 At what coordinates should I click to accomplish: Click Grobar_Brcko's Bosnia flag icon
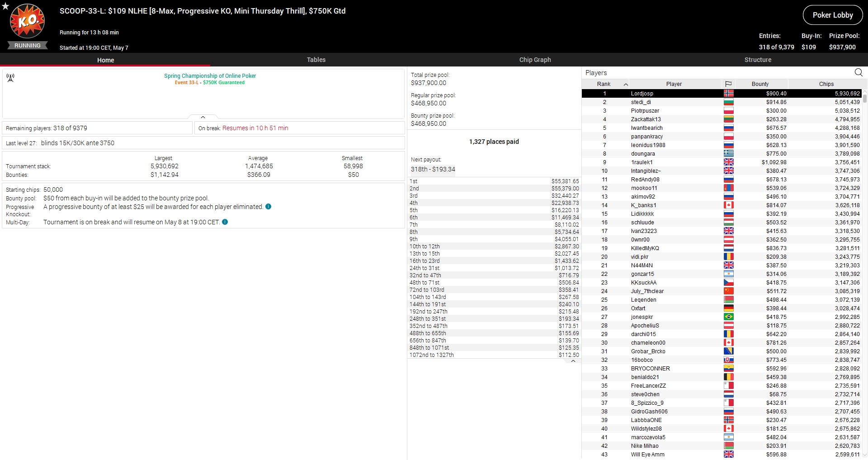(x=728, y=351)
